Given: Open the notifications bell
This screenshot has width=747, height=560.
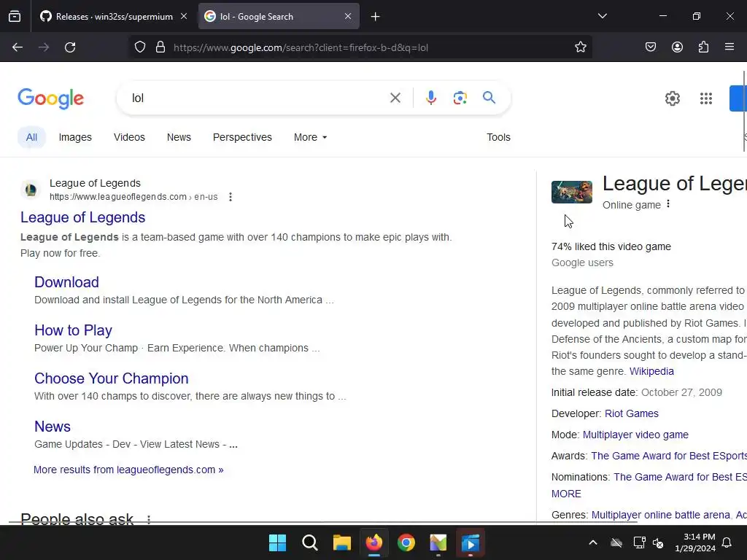Looking at the screenshot, I should [727, 542].
